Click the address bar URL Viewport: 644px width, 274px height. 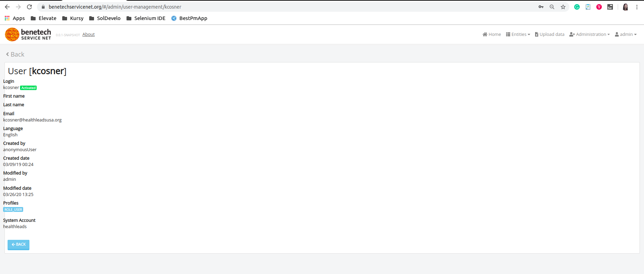point(115,7)
